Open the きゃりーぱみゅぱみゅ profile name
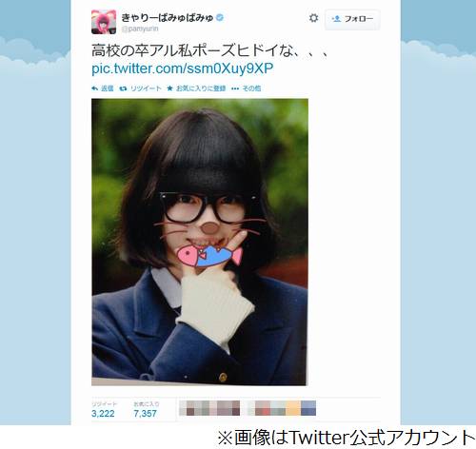476x449 pixels. (168, 17)
